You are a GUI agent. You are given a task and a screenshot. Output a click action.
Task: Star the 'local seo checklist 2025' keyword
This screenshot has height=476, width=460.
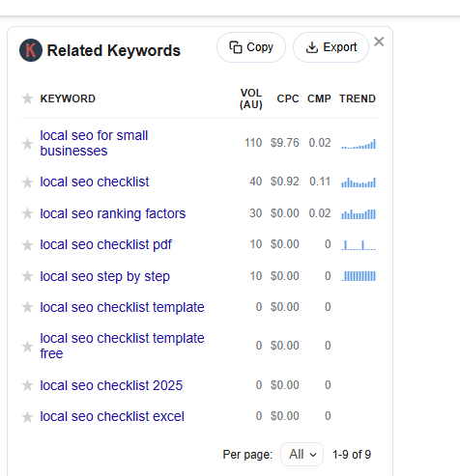27,385
